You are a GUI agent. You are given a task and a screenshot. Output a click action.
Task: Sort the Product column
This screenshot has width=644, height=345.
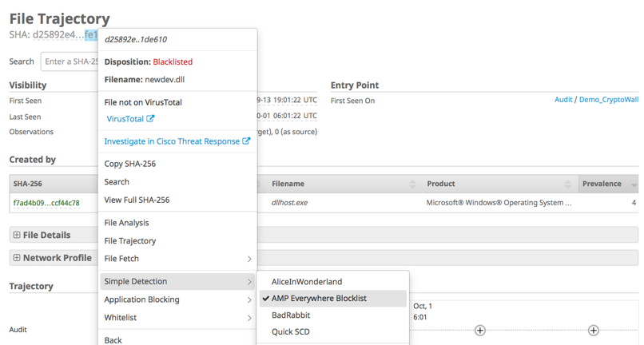click(x=567, y=184)
